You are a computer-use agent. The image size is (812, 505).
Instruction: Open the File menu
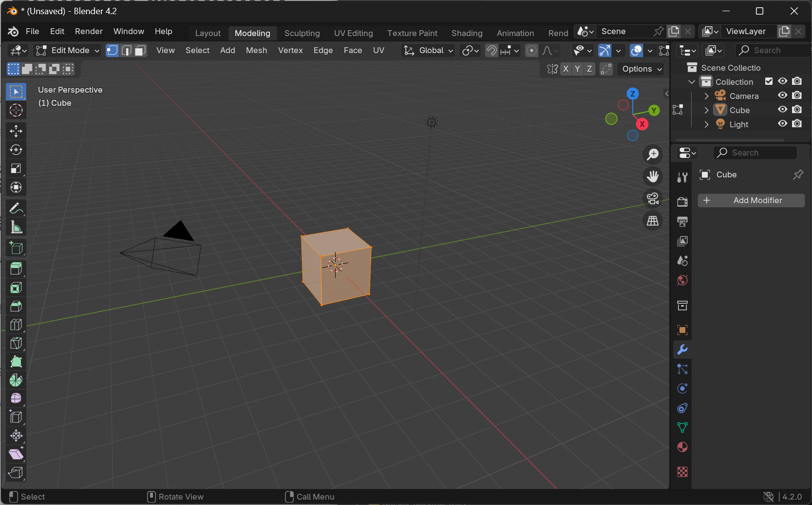point(33,31)
